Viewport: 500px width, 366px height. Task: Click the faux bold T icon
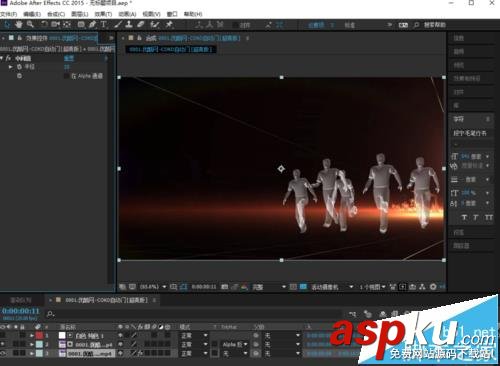464,217
